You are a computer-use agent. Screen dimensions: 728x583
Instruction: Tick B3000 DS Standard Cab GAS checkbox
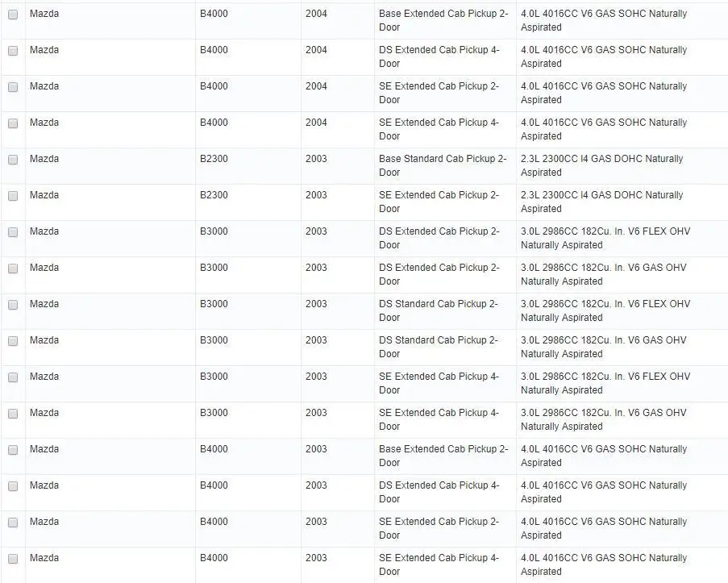[13, 340]
